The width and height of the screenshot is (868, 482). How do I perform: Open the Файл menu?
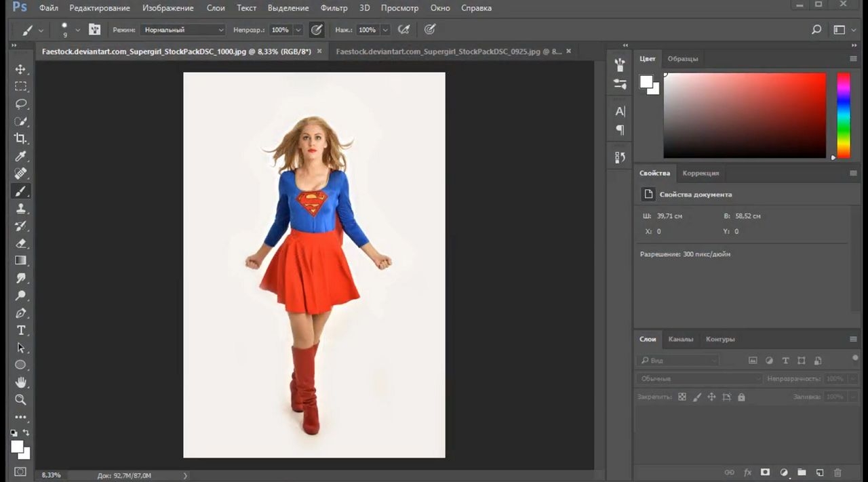click(49, 8)
